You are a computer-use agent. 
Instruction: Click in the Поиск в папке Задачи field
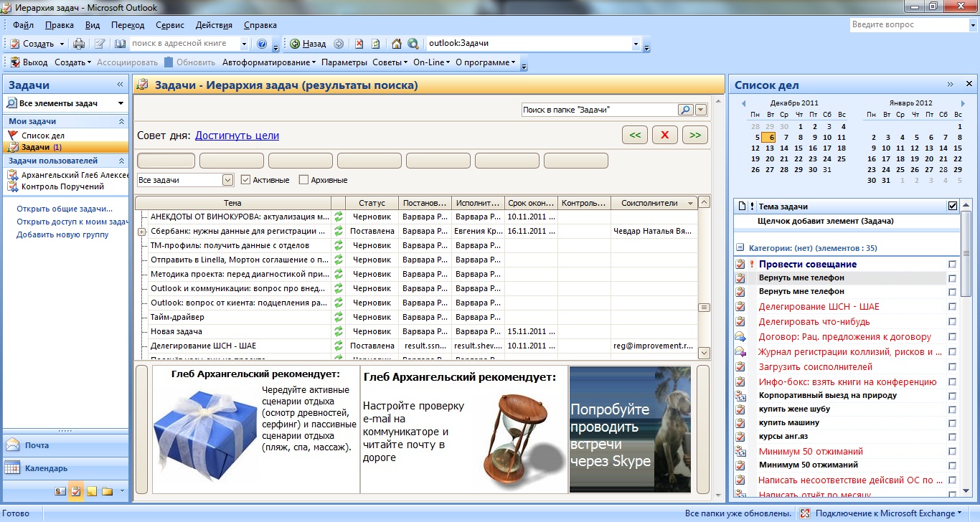pyautogui.click(x=598, y=110)
